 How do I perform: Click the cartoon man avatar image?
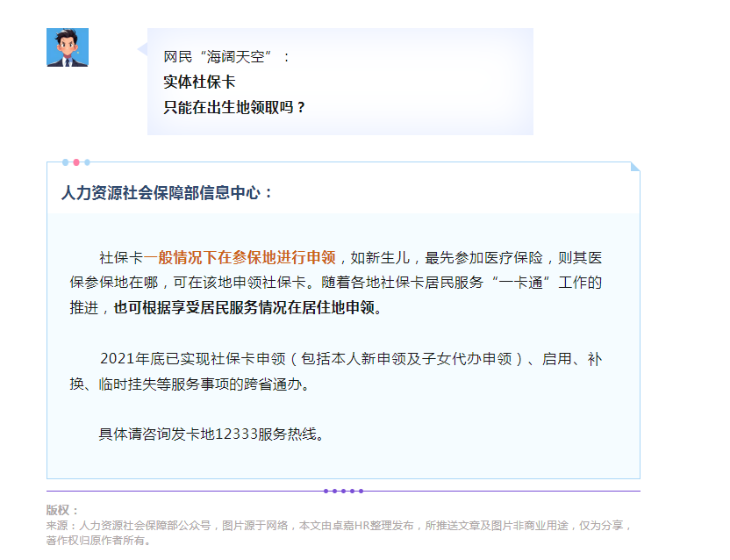pyautogui.click(x=68, y=47)
